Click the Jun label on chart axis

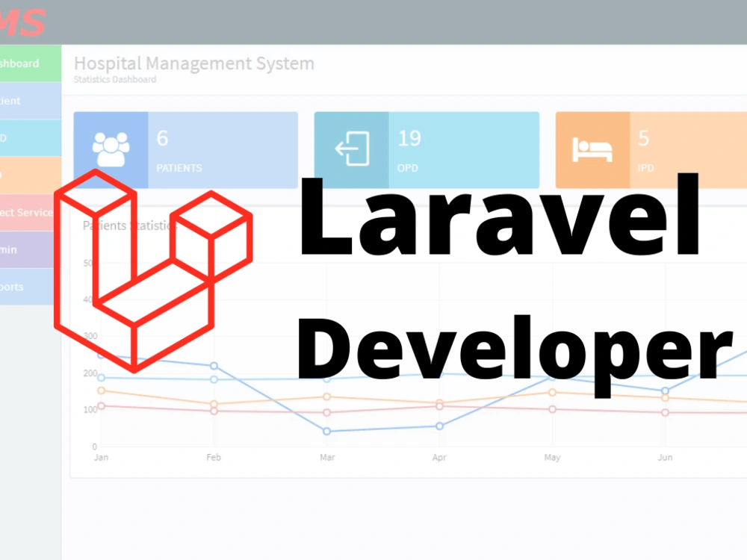[x=665, y=457]
